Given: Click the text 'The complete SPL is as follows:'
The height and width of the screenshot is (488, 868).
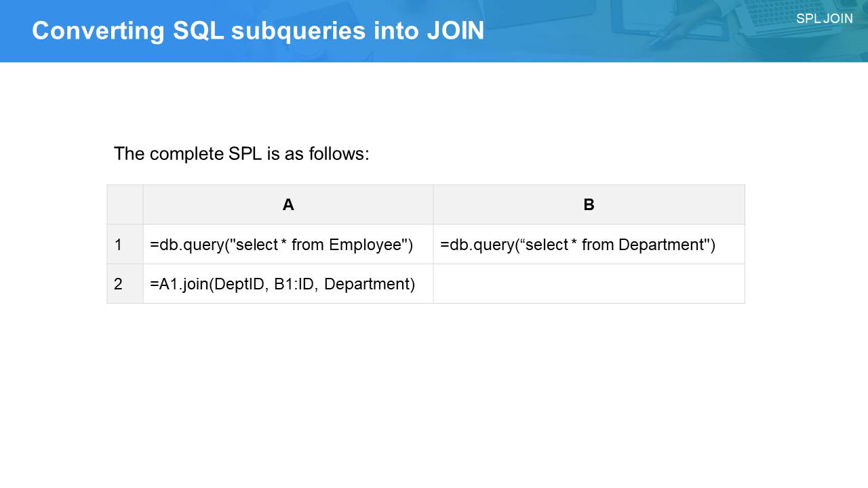Looking at the screenshot, I should pyautogui.click(x=241, y=154).
